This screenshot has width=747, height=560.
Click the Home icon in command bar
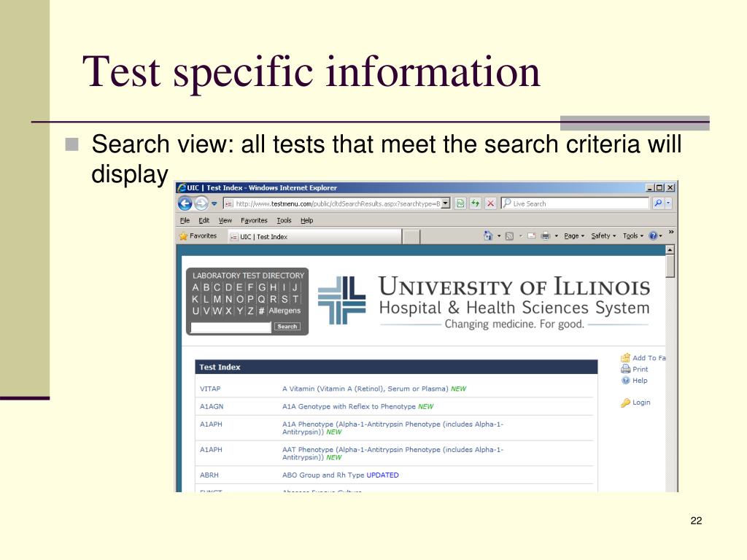click(x=488, y=236)
